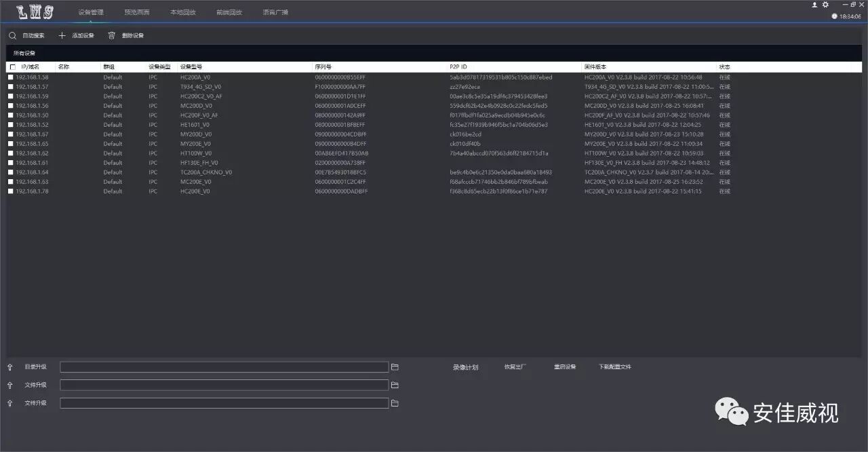Click the 自动搜索 magnifier icon
Image resolution: width=868 pixels, height=452 pixels.
click(x=12, y=35)
